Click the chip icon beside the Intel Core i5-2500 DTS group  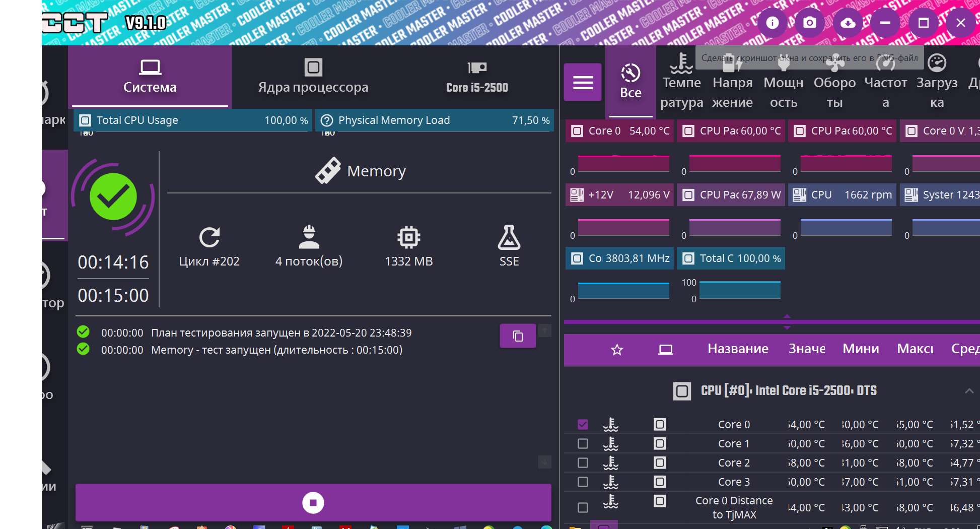coord(682,391)
